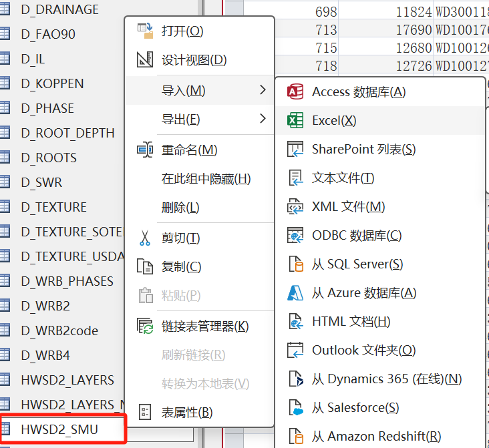Select the D_IL table

33,59
